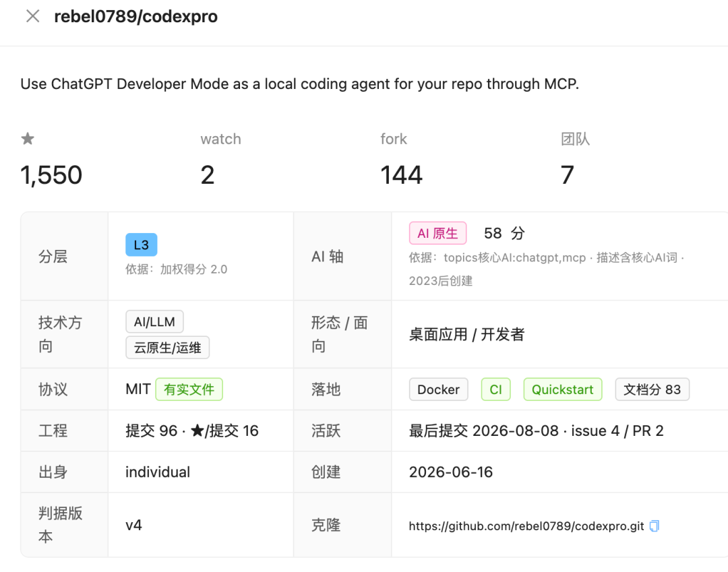Click the repo description mentioning ChatGPT Developer Mode
This screenshot has height=572, width=728.
(299, 84)
